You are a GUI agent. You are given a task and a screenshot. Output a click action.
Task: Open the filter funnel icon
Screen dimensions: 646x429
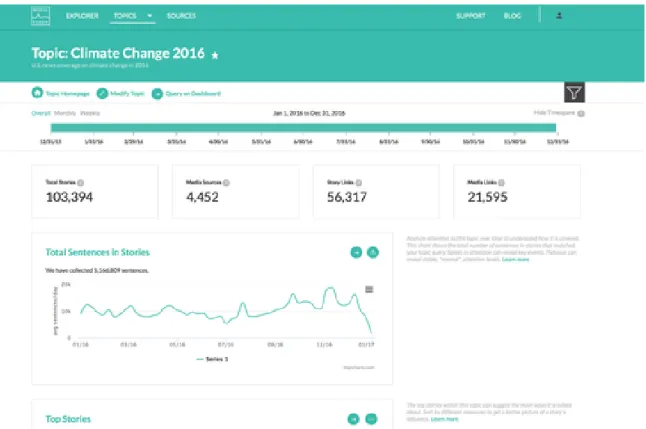tap(574, 92)
